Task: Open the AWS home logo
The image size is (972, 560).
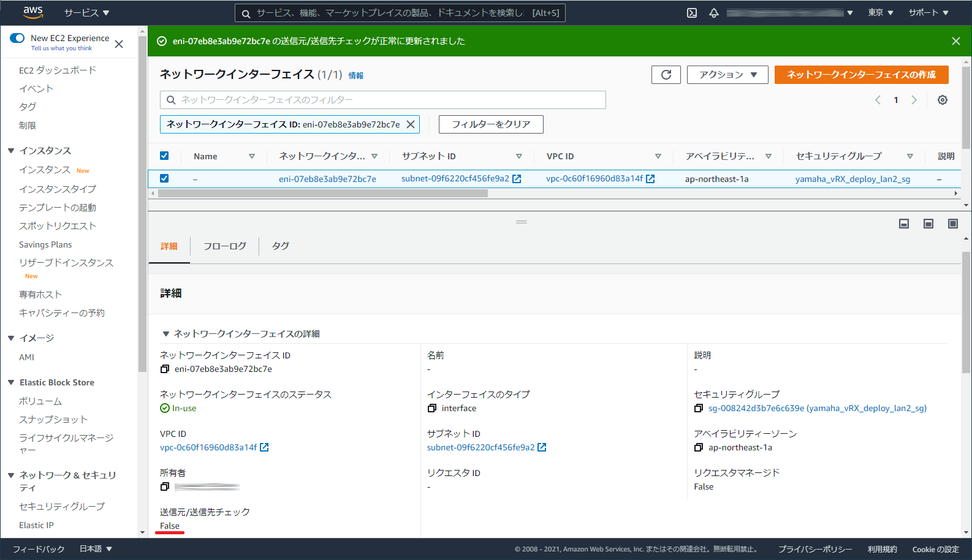Action: [33, 12]
